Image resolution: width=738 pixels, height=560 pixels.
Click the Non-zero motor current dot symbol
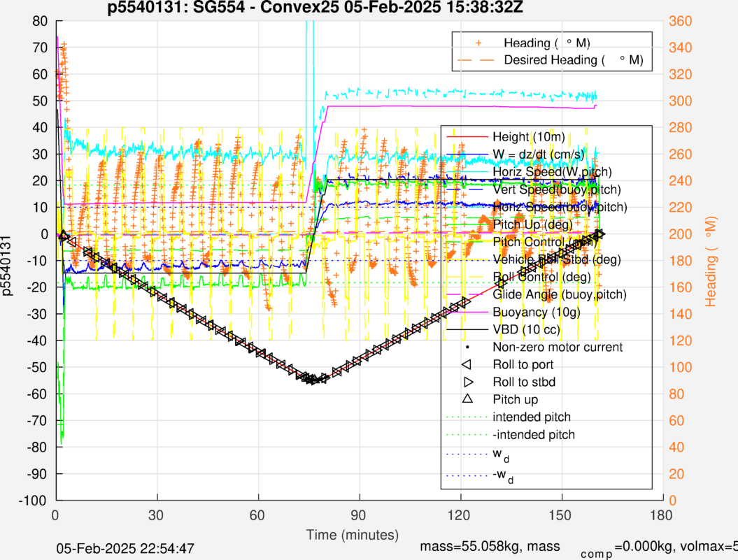click(x=467, y=347)
